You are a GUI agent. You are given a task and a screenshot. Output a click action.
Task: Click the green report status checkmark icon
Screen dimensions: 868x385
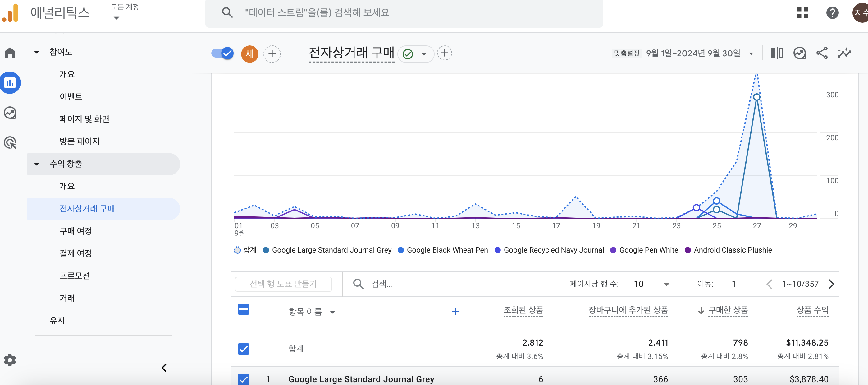(408, 54)
